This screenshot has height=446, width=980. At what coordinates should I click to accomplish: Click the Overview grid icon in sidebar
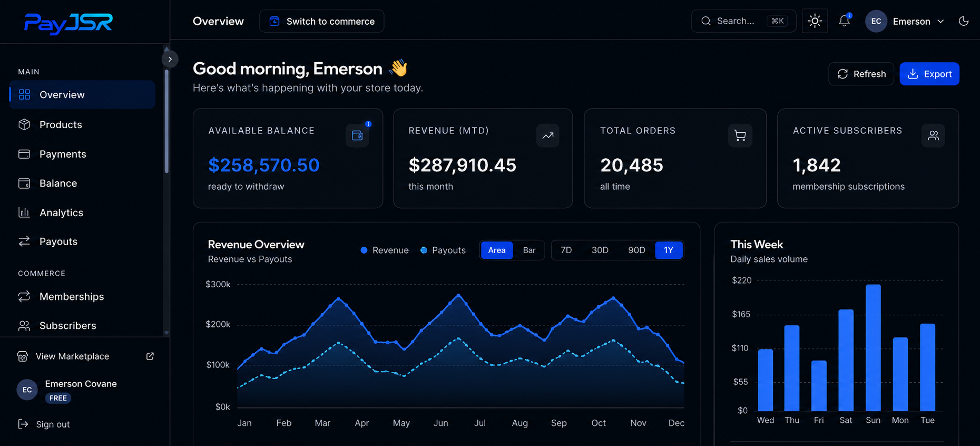click(24, 94)
